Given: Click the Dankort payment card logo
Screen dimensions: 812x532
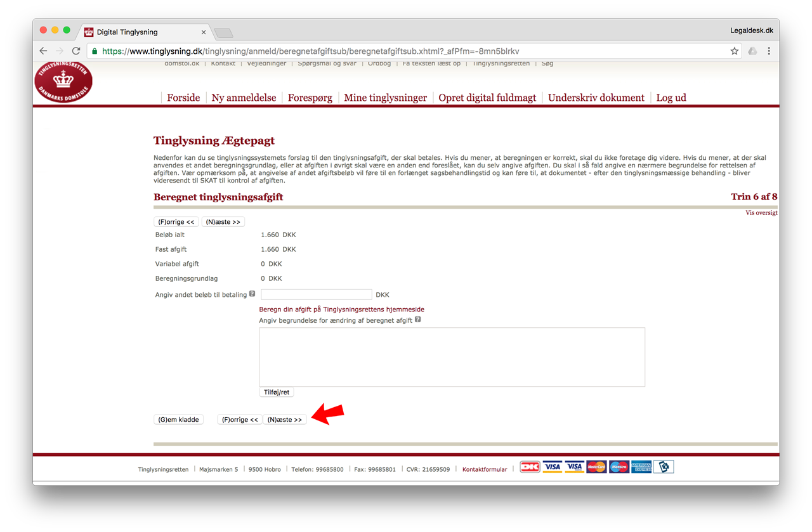Looking at the screenshot, I should pyautogui.click(x=530, y=467).
